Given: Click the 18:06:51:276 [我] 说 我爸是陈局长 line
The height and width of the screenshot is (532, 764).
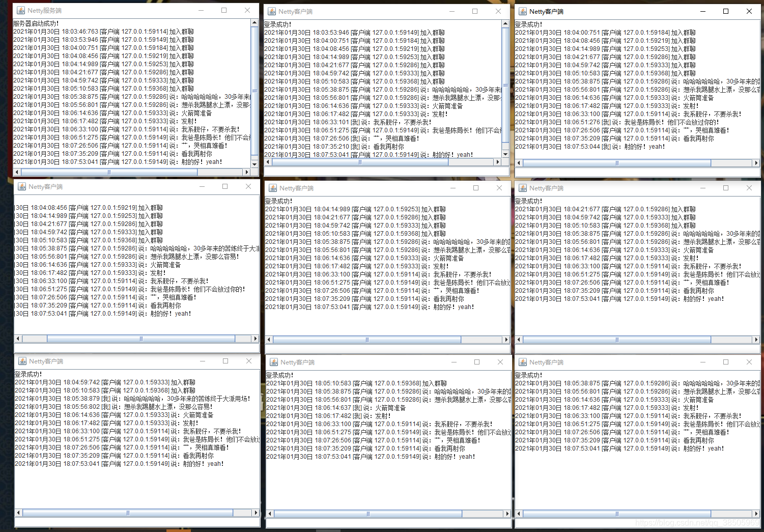Looking at the screenshot, I should (x=617, y=122).
